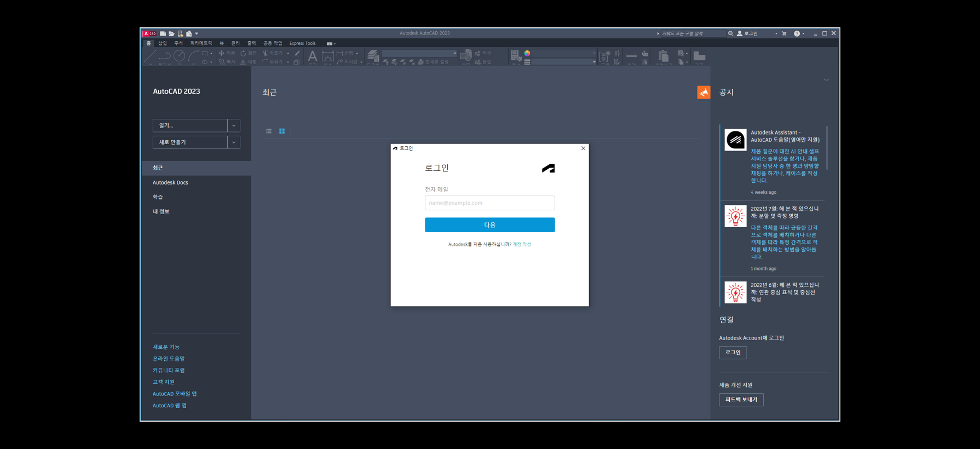Click the 열기... button
980x449 pixels.
coord(190,125)
